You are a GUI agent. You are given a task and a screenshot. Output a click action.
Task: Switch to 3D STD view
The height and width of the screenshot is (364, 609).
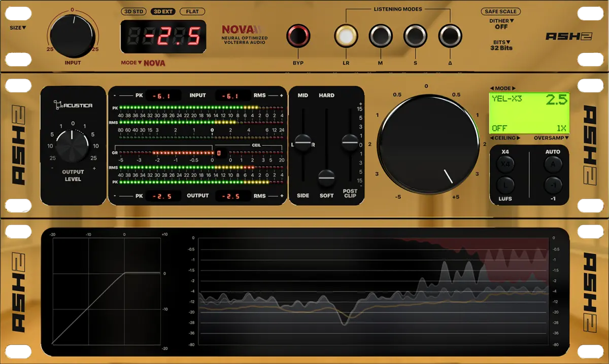click(134, 11)
